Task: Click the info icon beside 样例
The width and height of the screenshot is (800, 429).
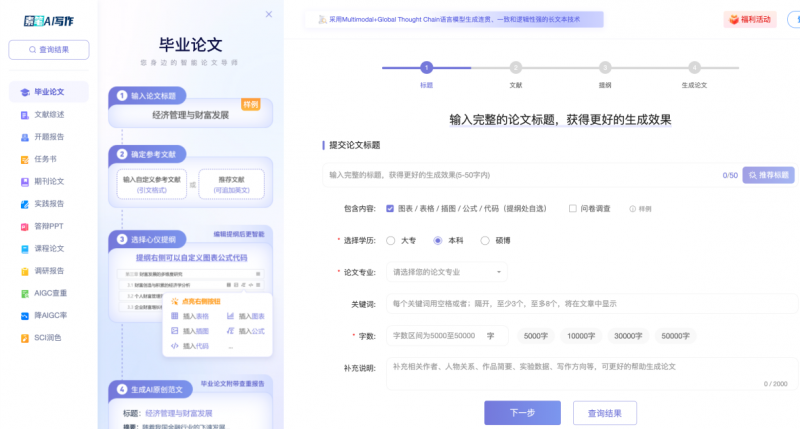Action: point(633,209)
